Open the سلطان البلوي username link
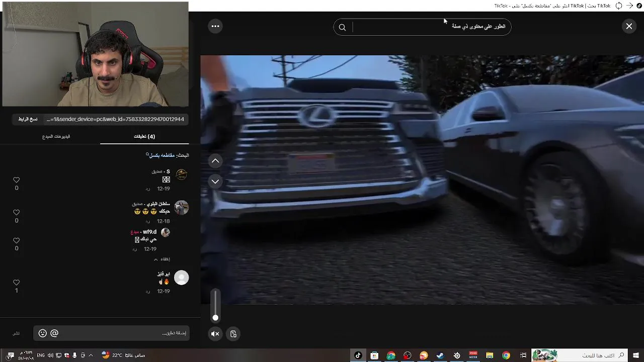This screenshot has height=362, width=644. 158,204
